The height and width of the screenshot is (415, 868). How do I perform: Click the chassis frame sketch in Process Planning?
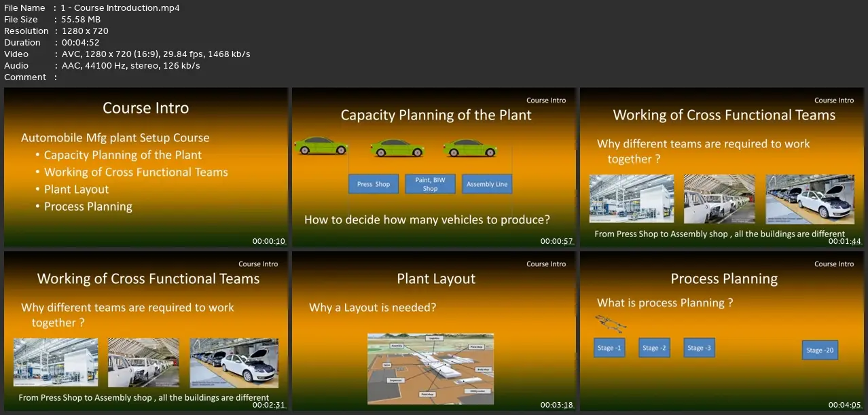611,324
